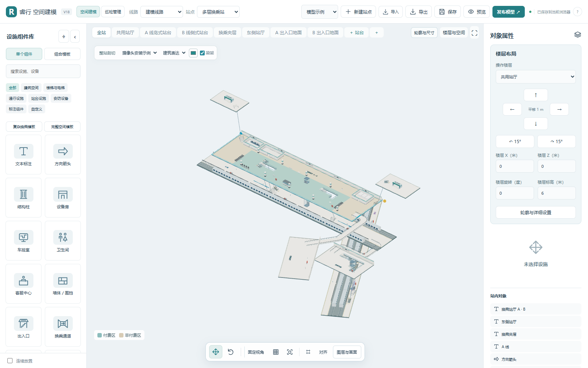
Task: Open 轮廓与详细设置
Action: pyautogui.click(x=536, y=212)
